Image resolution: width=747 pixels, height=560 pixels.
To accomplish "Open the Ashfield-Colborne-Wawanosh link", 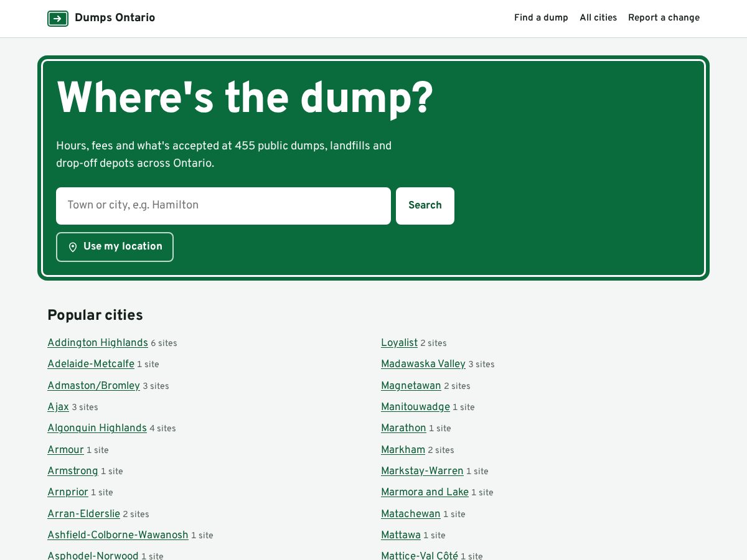I will point(118,535).
